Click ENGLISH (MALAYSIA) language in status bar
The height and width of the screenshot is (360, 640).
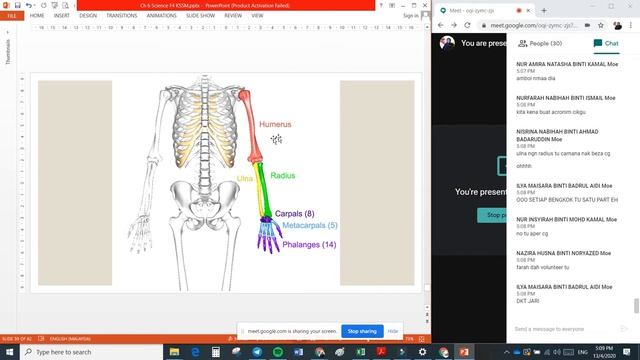point(70,339)
